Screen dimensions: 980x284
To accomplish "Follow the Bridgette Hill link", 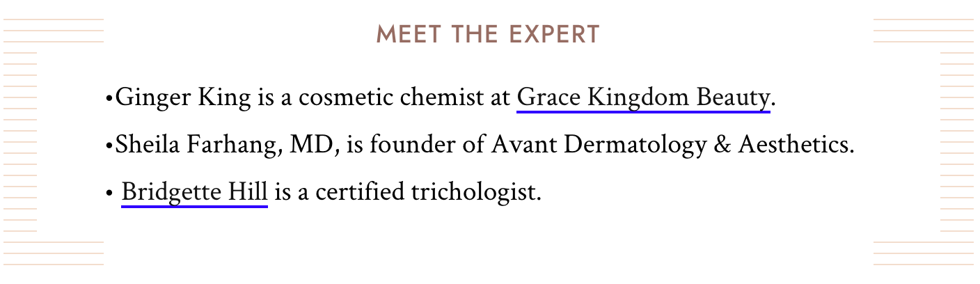I will (x=194, y=192).
